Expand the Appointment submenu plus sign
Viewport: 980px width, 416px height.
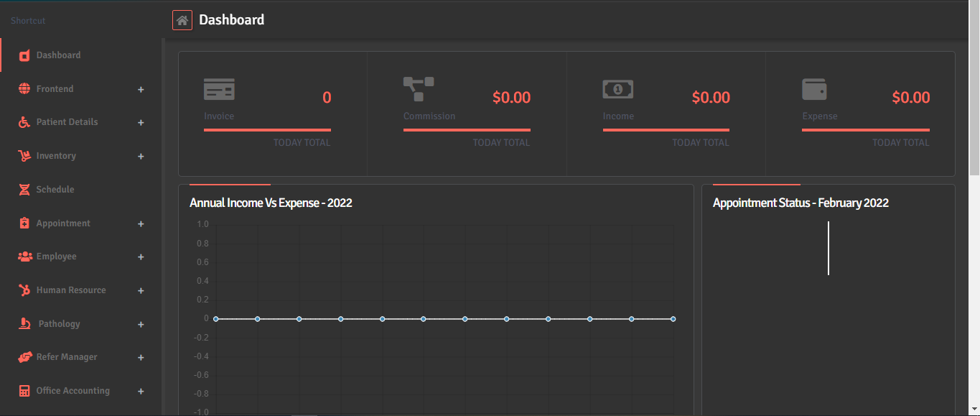coord(141,224)
